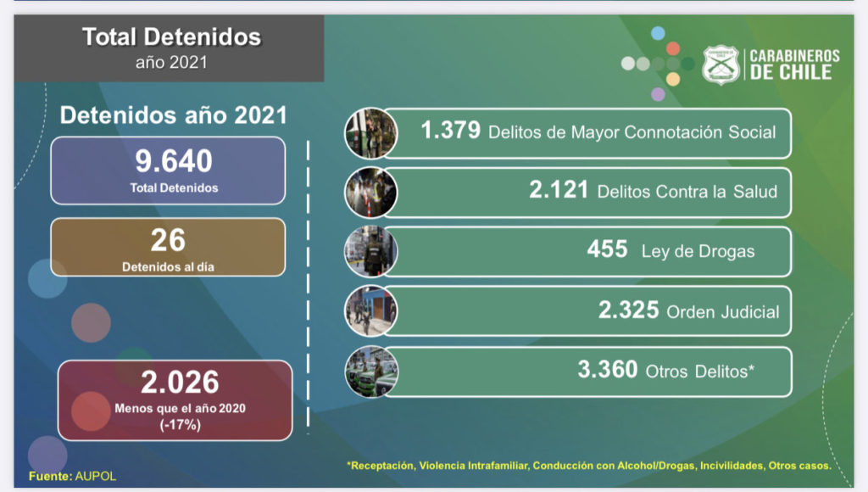Screen dimensions: 868x492
Task: Click the blue dot atop the dot cluster
Action: (658, 33)
